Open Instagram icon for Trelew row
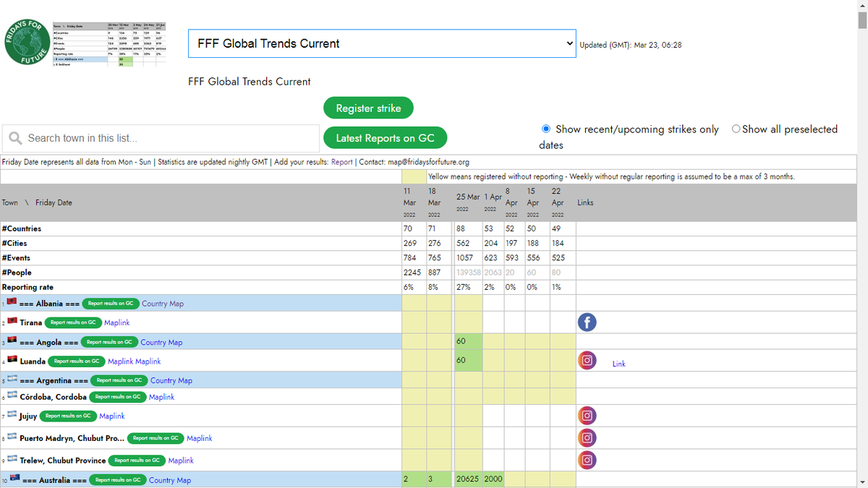 tap(587, 459)
